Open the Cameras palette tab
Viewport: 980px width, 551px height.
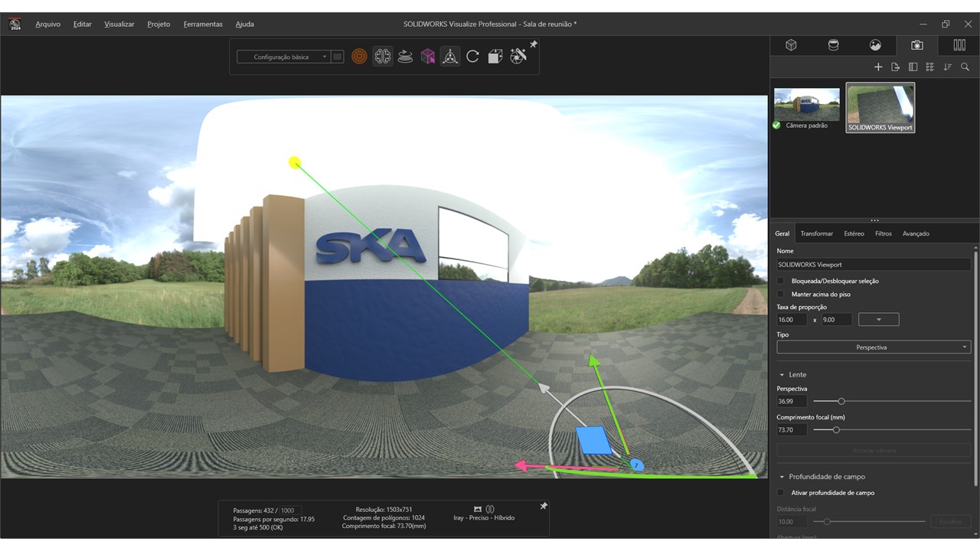tap(917, 45)
